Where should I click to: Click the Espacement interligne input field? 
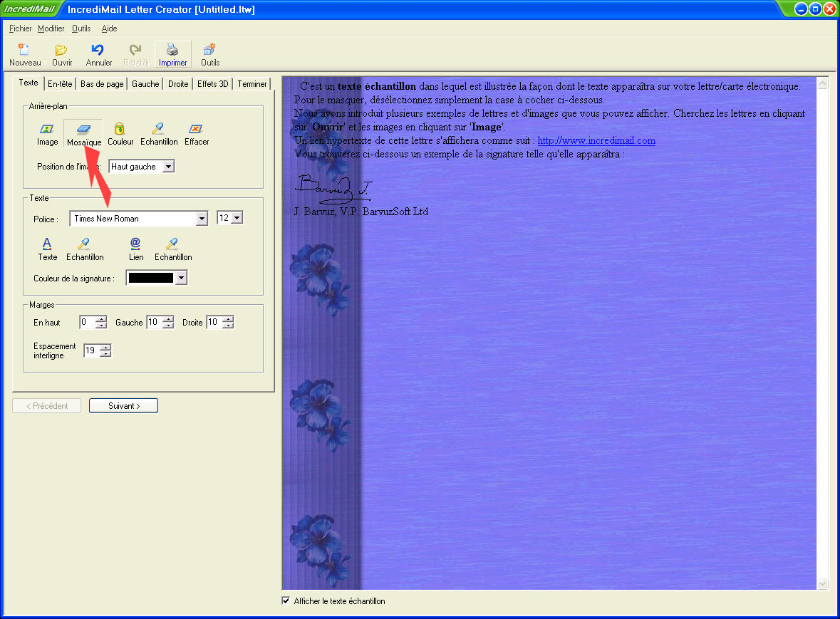coord(92,350)
